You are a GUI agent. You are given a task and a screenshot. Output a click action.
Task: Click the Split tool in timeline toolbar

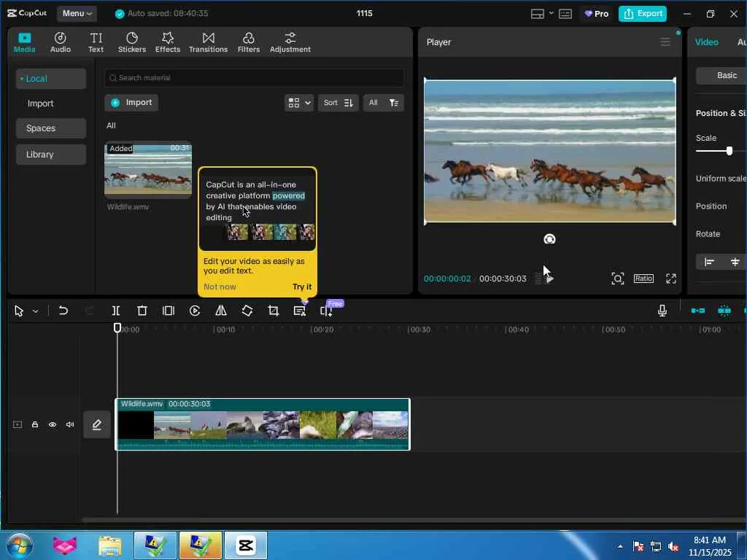click(x=116, y=311)
